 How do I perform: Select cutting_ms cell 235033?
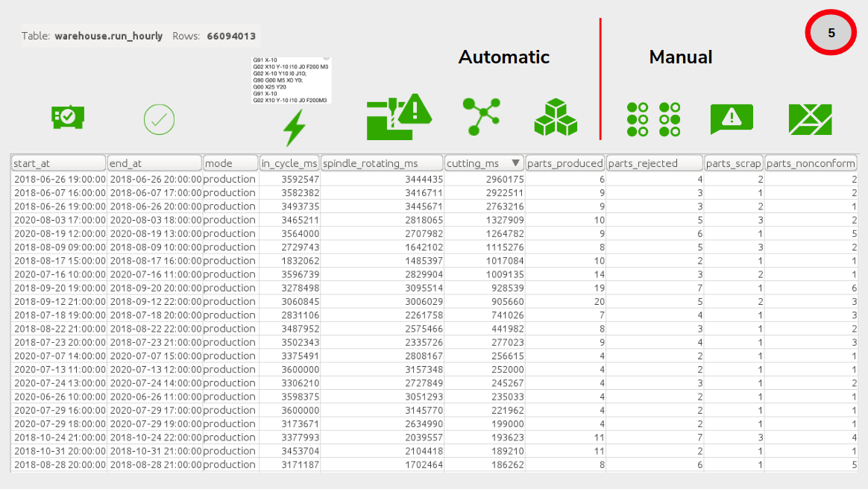click(485, 397)
